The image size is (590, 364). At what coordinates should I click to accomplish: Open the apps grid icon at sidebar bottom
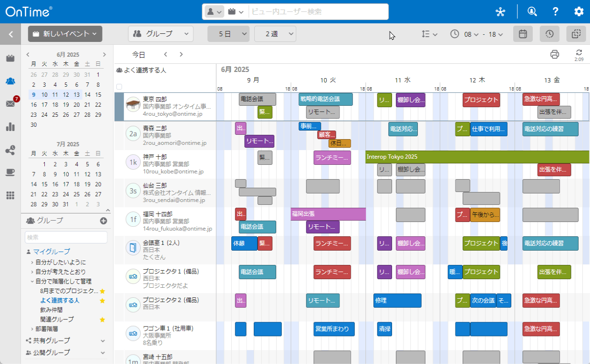(x=10, y=194)
